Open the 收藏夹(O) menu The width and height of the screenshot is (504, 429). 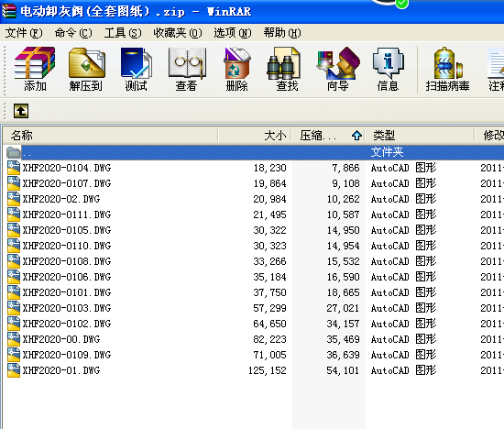pos(178,33)
